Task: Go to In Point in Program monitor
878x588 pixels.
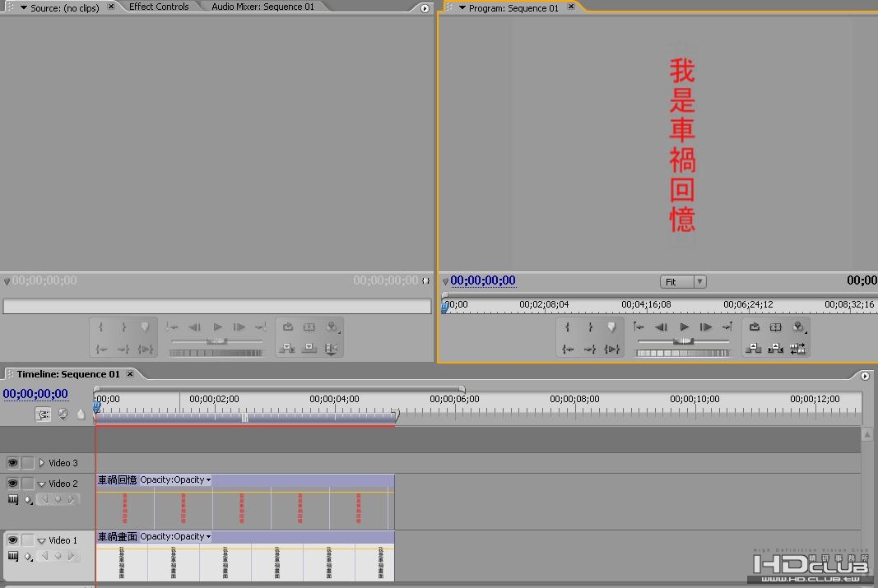Action: click(567, 350)
